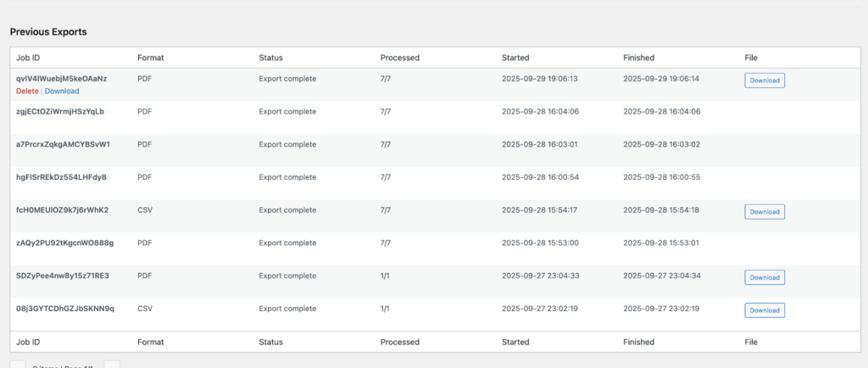
Task: Click the Started column header at top
Action: pyautogui.click(x=515, y=58)
